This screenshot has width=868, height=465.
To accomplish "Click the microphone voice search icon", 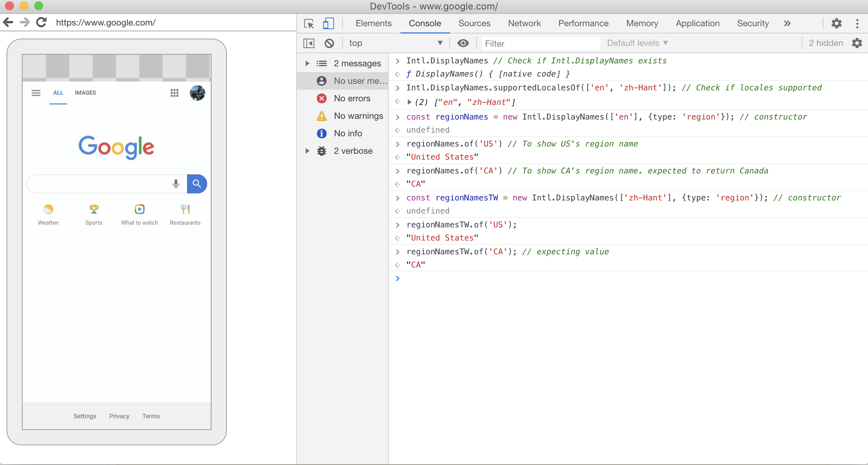I will [176, 184].
